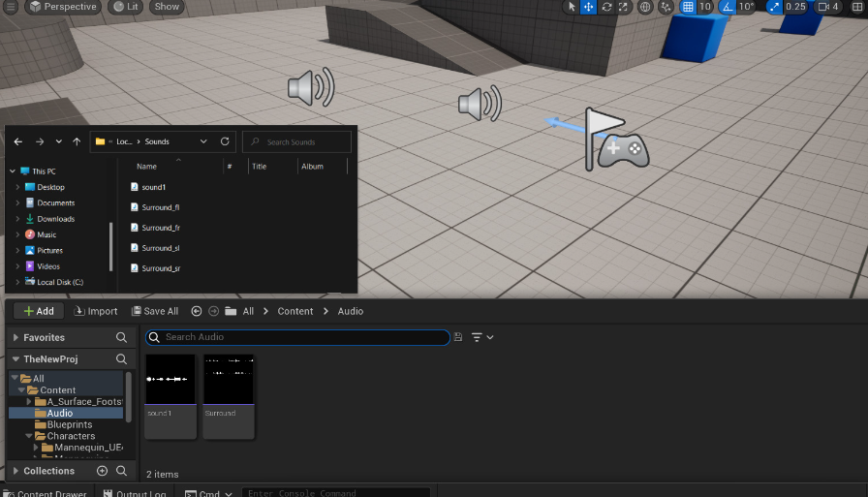Open address bar history dropdown in explorer

pos(203,141)
